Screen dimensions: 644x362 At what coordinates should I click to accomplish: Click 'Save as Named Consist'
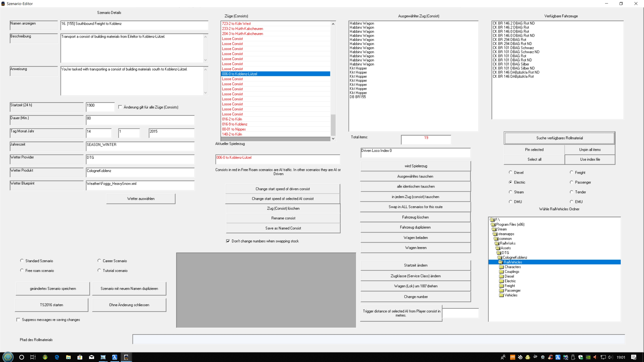click(283, 228)
